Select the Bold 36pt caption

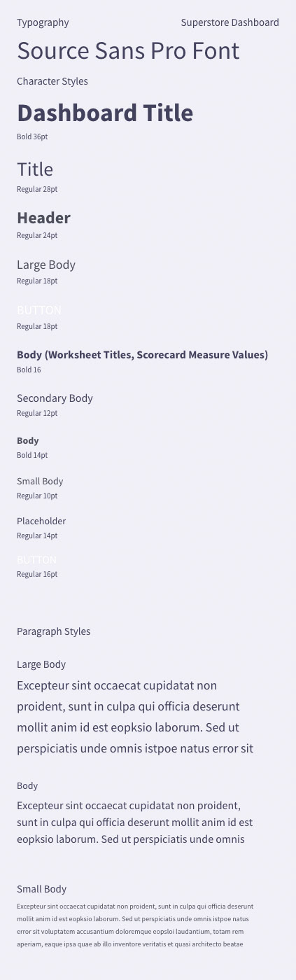(x=32, y=136)
